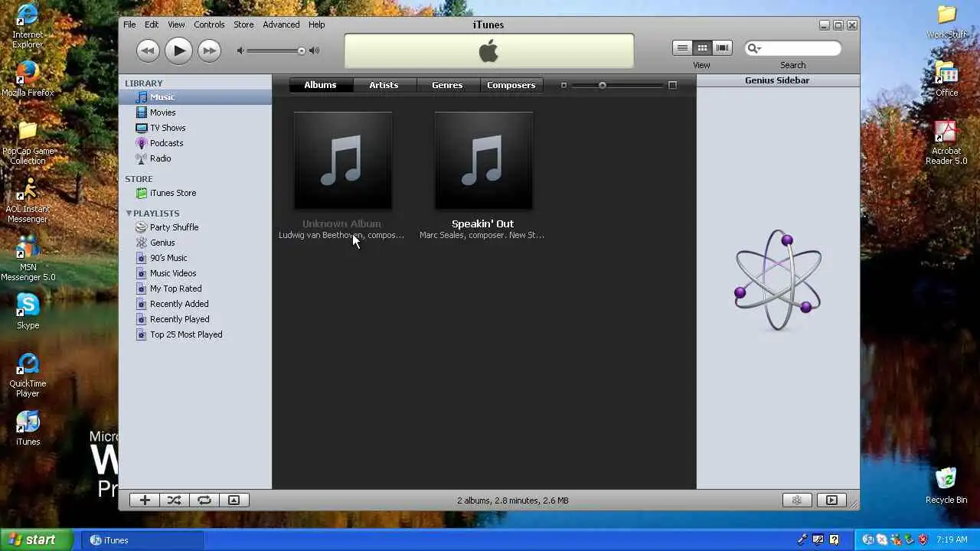The height and width of the screenshot is (551, 980).
Task: Click the low-volume speaker icon
Action: click(240, 51)
